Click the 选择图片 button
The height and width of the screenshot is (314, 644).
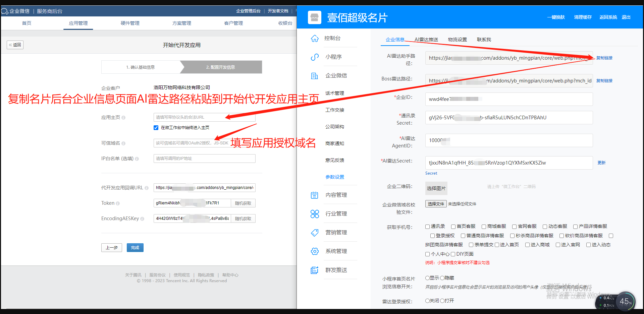pyautogui.click(x=436, y=188)
